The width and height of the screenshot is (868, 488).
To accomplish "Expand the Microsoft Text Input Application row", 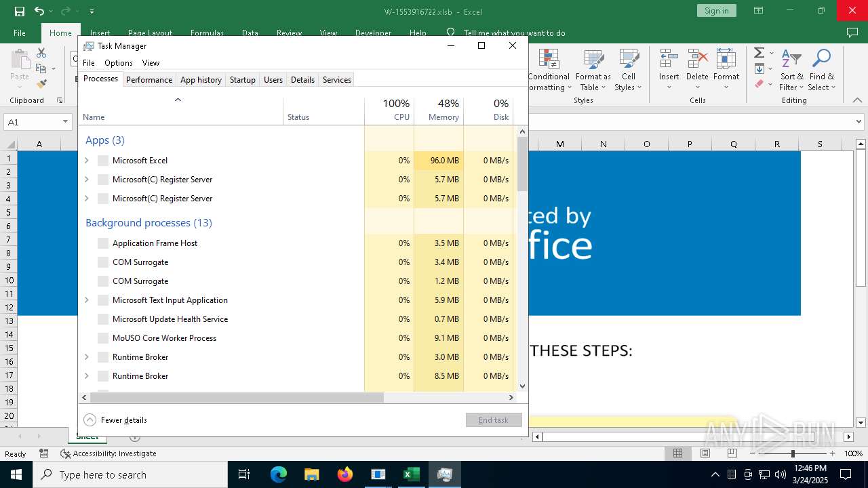I will [x=86, y=300].
